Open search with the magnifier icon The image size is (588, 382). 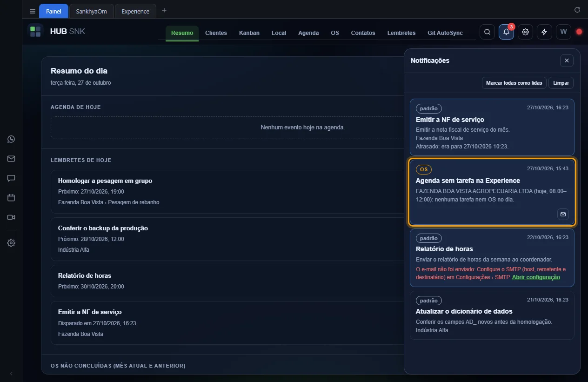pos(487,32)
